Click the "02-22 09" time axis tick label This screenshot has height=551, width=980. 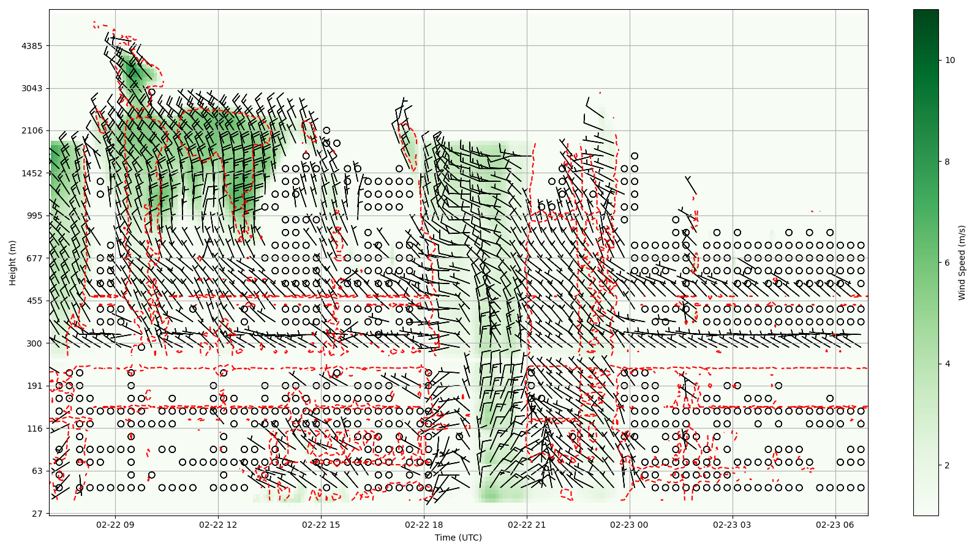pos(115,525)
